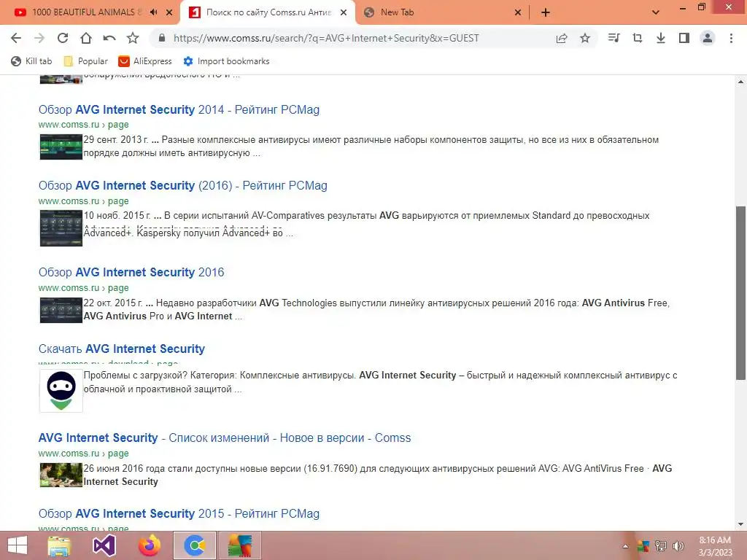This screenshot has width=747, height=560.
Task: Click thumbnail next to 29 сент. 2013 result
Action: click(x=61, y=147)
